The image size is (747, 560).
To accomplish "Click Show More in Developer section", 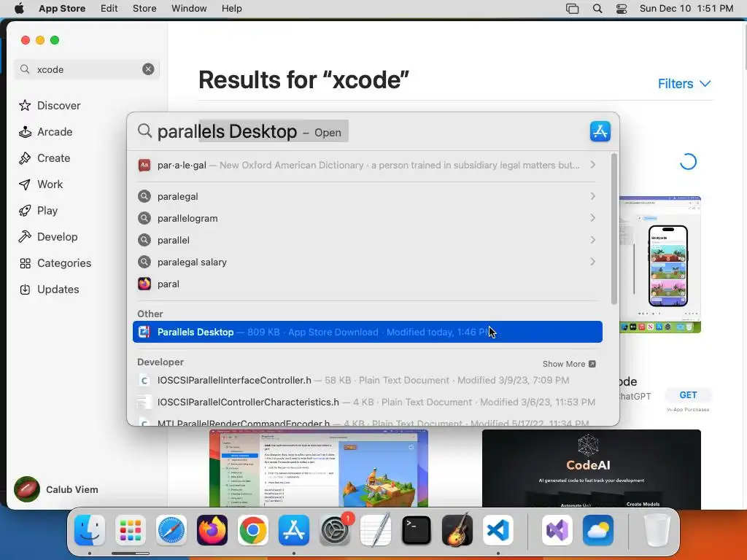I will [569, 364].
